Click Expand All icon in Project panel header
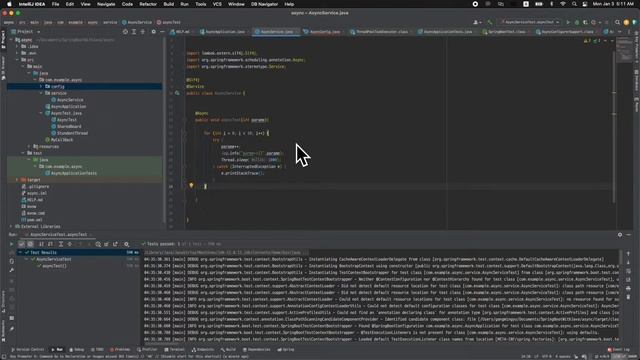 pyautogui.click(x=134, y=31)
